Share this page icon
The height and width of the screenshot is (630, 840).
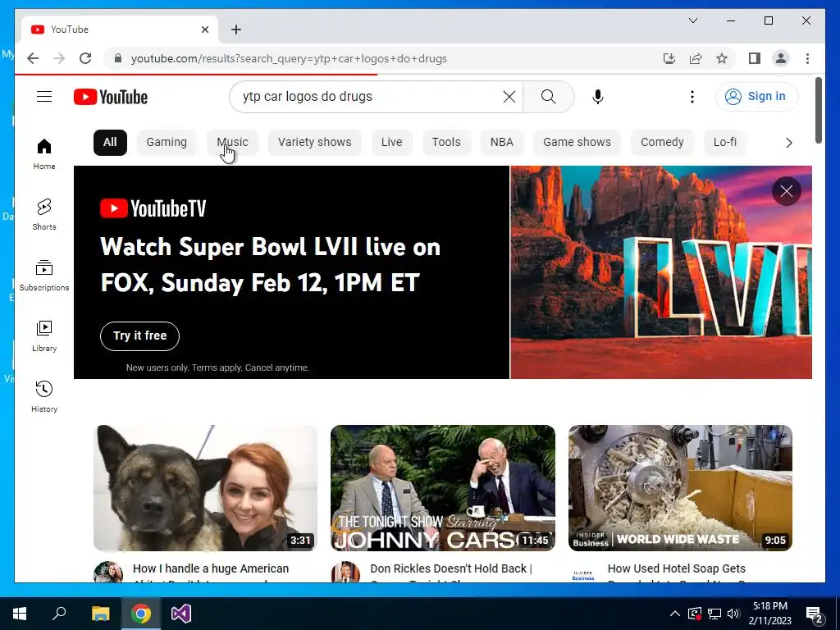pos(696,58)
